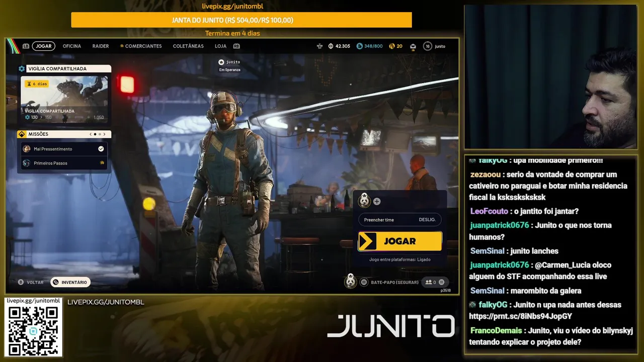Viewport: 644px width, 362px height.
Task: Add a party member with plus icon
Action: pos(377,202)
